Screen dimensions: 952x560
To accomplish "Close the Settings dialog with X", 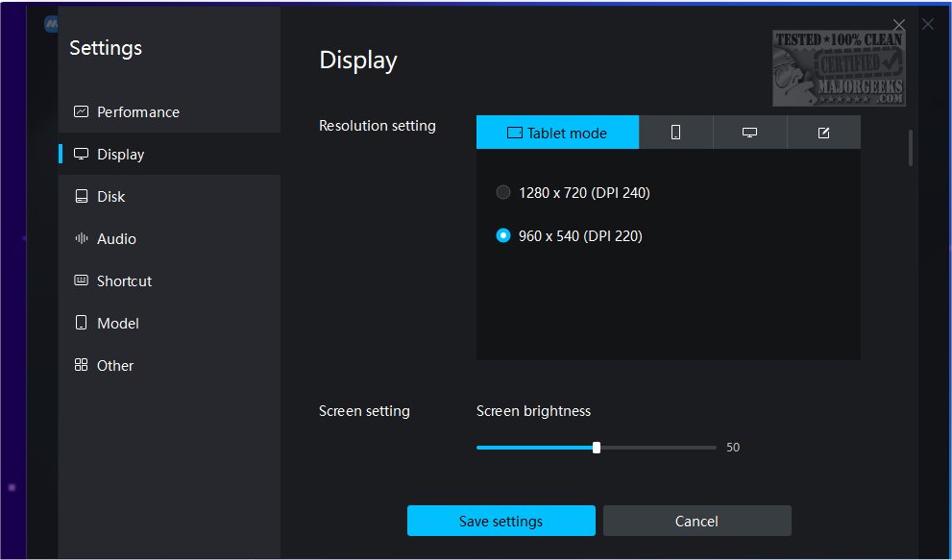I will point(899,25).
